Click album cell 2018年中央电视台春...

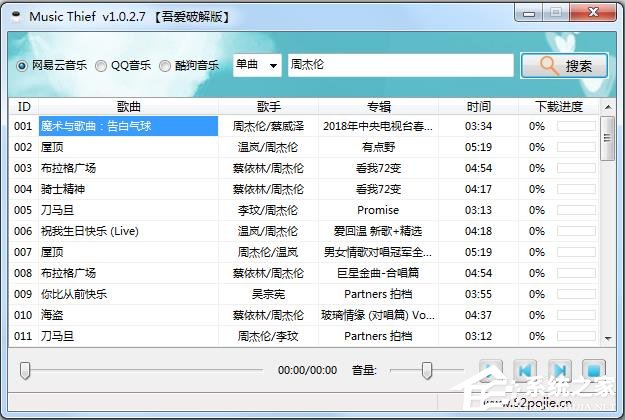[378, 126]
